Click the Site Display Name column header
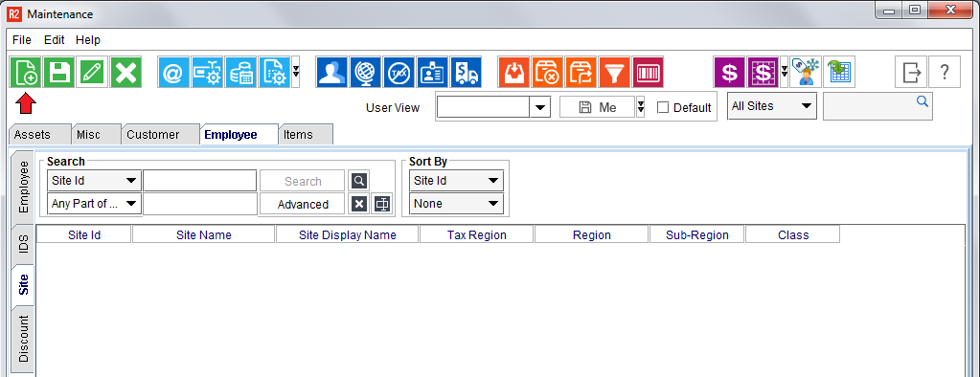This screenshot has height=377, width=980. click(348, 234)
